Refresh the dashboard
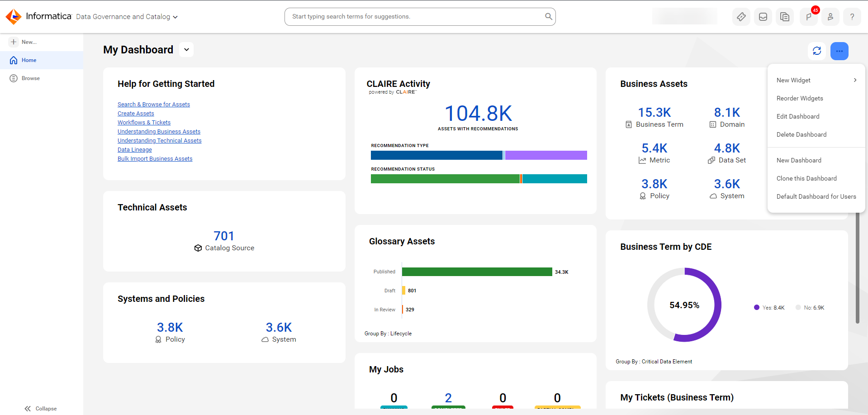Image resolution: width=868 pixels, height=415 pixels. tap(817, 51)
